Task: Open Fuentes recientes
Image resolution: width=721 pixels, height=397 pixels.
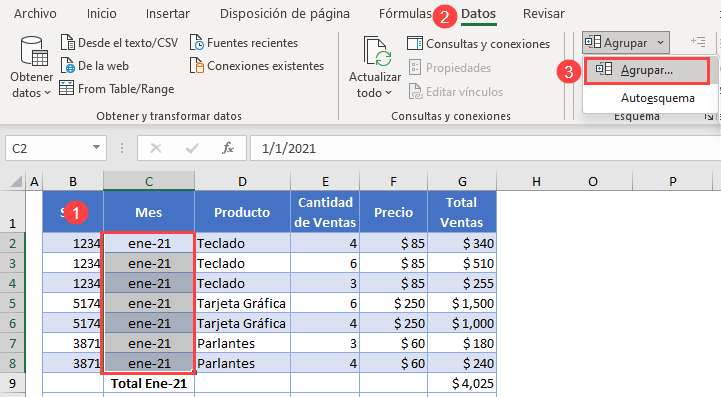Action: [x=244, y=43]
